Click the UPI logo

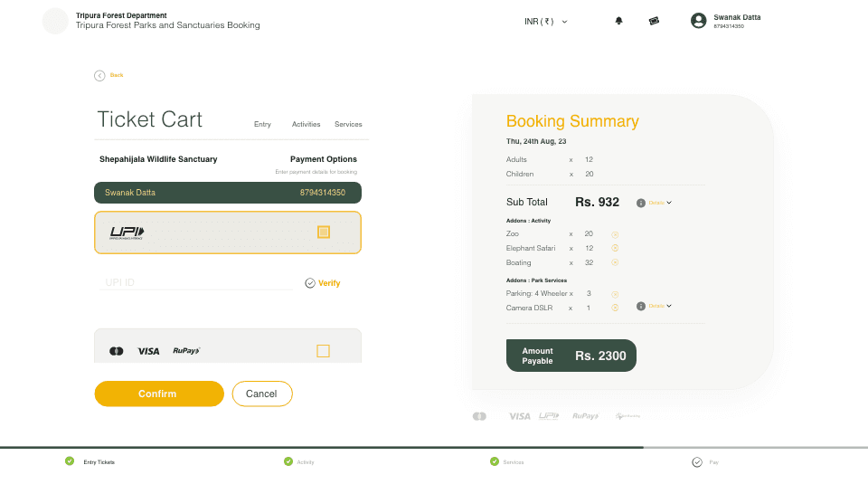pyautogui.click(x=127, y=233)
